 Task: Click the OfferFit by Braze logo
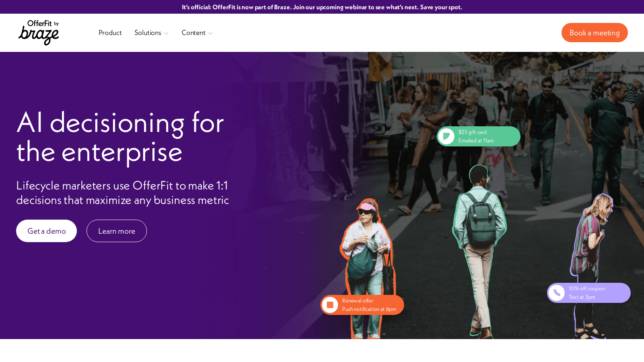(39, 33)
